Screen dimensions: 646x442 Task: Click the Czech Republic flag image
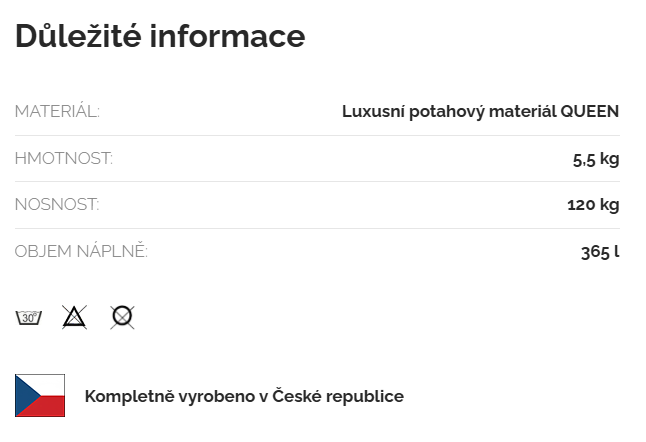click(40, 396)
